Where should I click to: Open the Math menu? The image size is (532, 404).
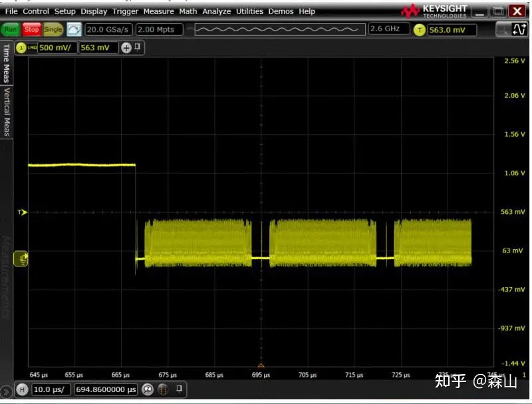coord(188,11)
